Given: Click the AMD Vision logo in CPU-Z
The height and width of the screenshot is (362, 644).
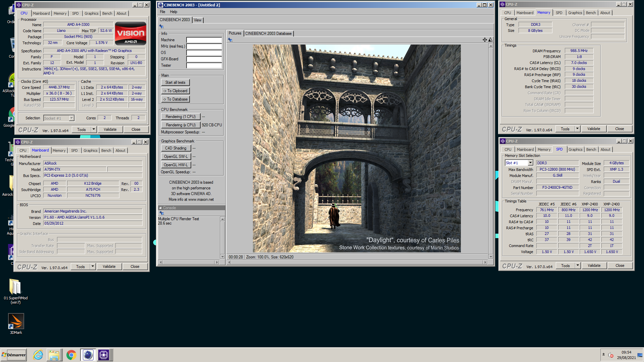Looking at the screenshot, I should (x=130, y=33).
